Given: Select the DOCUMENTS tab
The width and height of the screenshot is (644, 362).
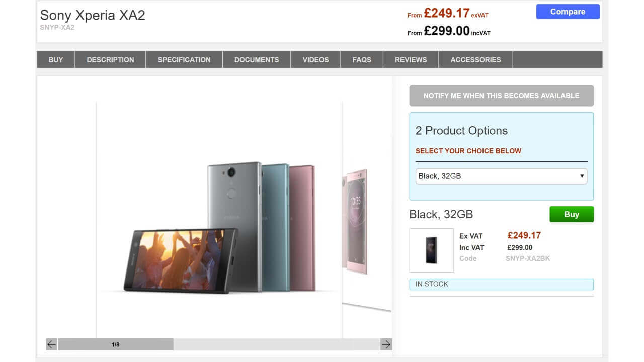Looking at the screenshot, I should (257, 59).
